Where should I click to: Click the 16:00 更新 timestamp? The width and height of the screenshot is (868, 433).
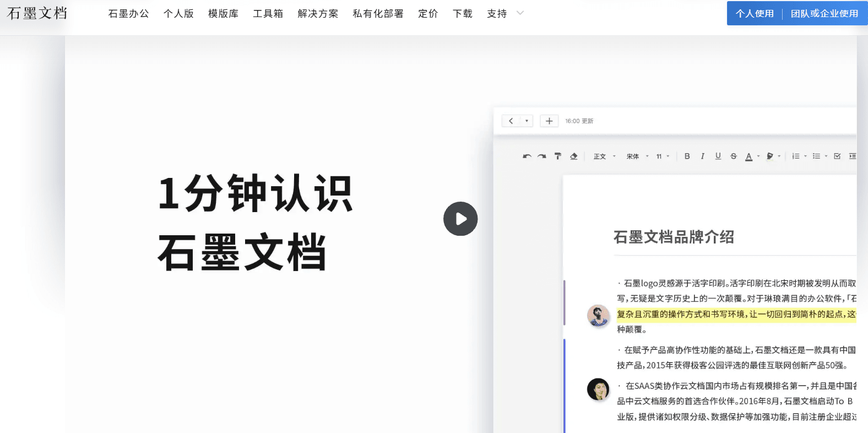[x=579, y=121]
